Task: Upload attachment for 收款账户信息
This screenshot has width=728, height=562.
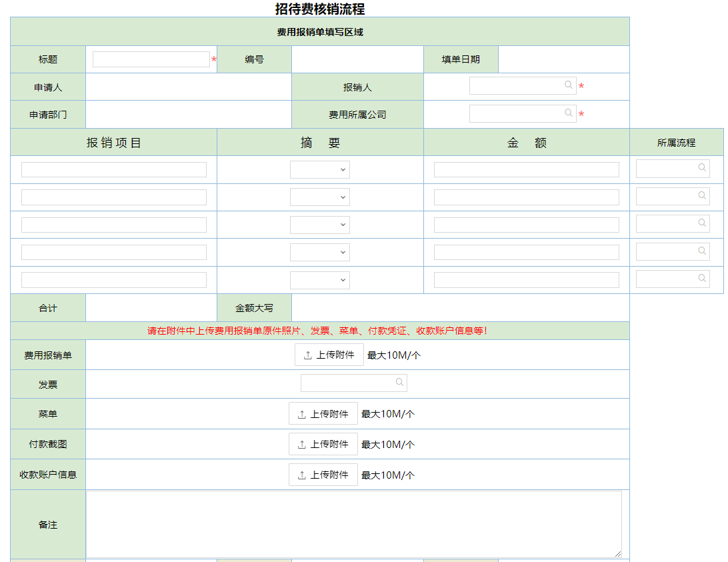Action: tap(323, 475)
